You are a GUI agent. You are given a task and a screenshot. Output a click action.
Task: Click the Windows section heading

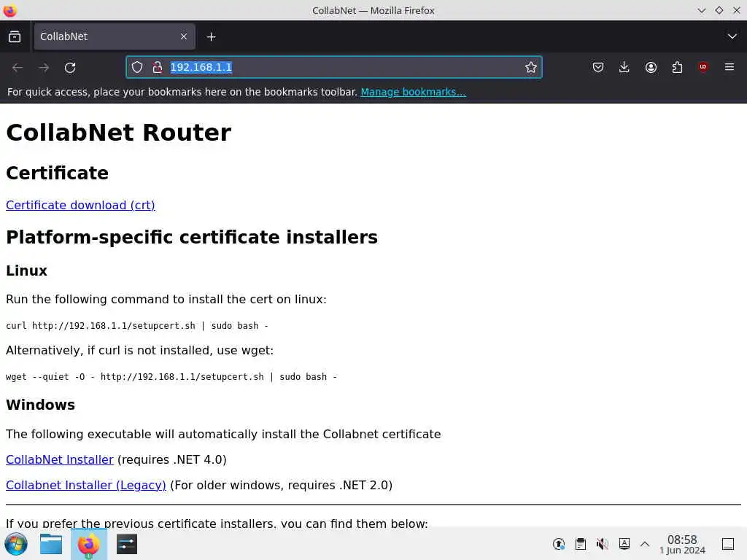(x=41, y=405)
